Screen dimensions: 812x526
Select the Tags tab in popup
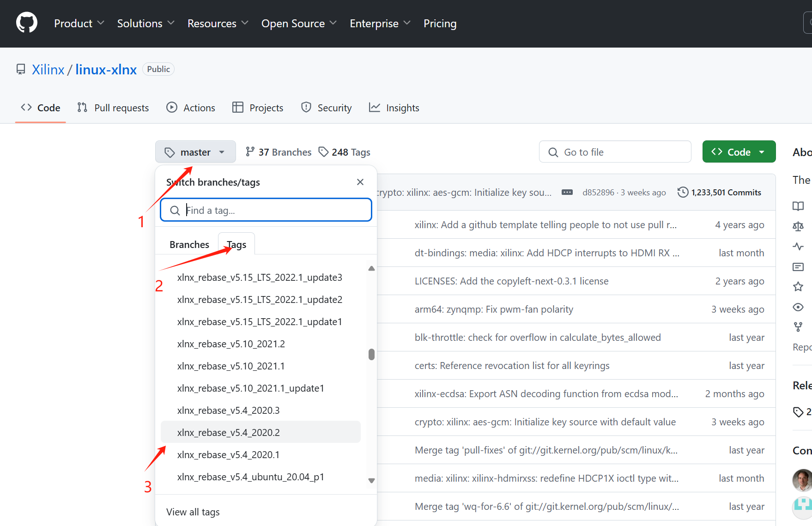236,244
